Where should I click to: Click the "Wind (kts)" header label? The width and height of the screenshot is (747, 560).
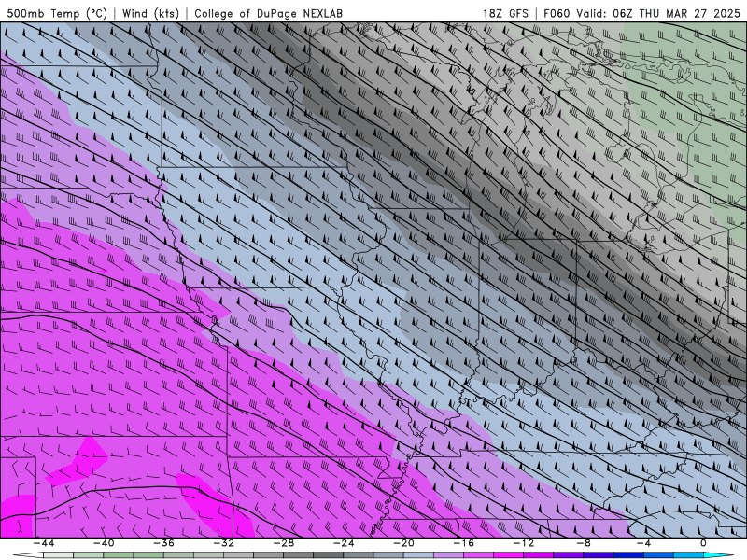click(x=150, y=13)
